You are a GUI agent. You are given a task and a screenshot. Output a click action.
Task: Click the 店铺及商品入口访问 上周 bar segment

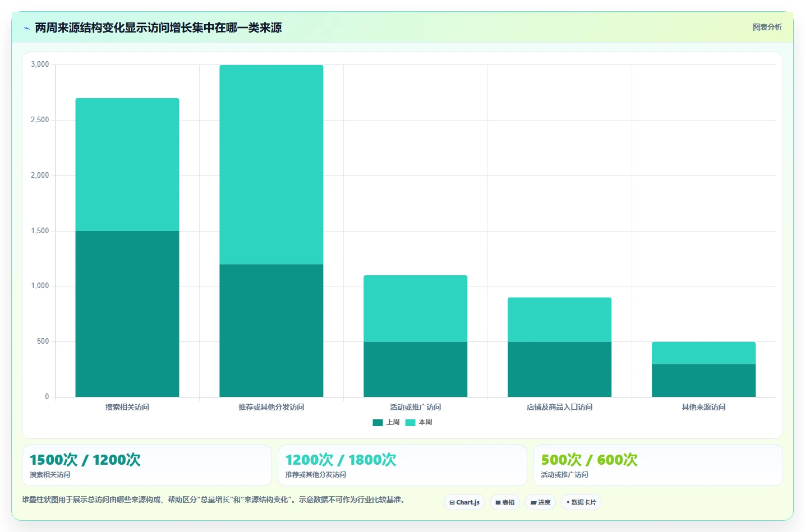click(x=560, y=369)
